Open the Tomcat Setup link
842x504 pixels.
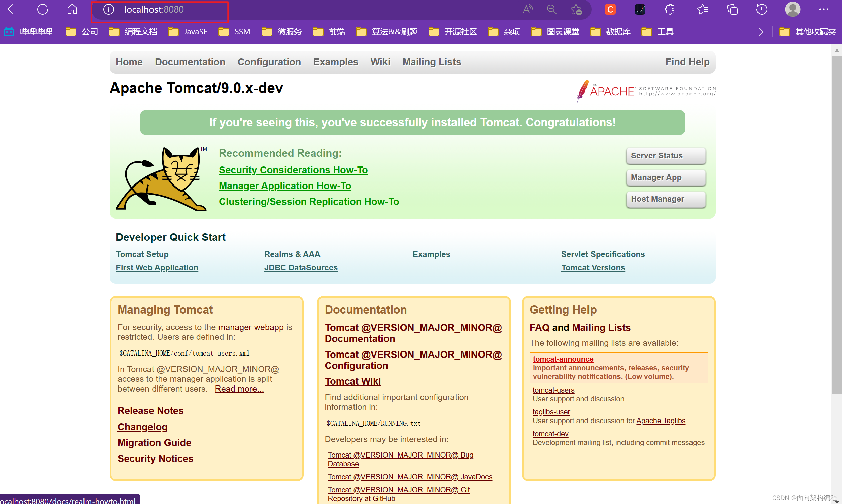coord(142,255)
